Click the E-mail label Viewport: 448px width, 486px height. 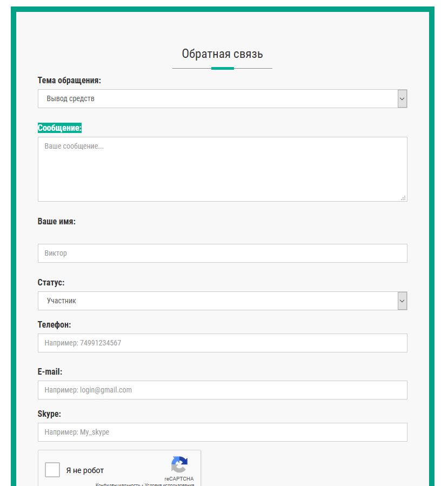pos(50,372)
